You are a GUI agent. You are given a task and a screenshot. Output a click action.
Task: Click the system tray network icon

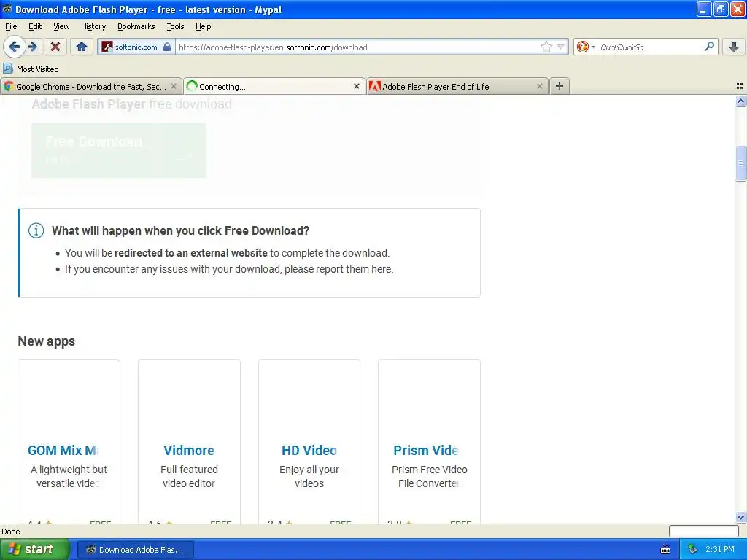pos(692,550)
